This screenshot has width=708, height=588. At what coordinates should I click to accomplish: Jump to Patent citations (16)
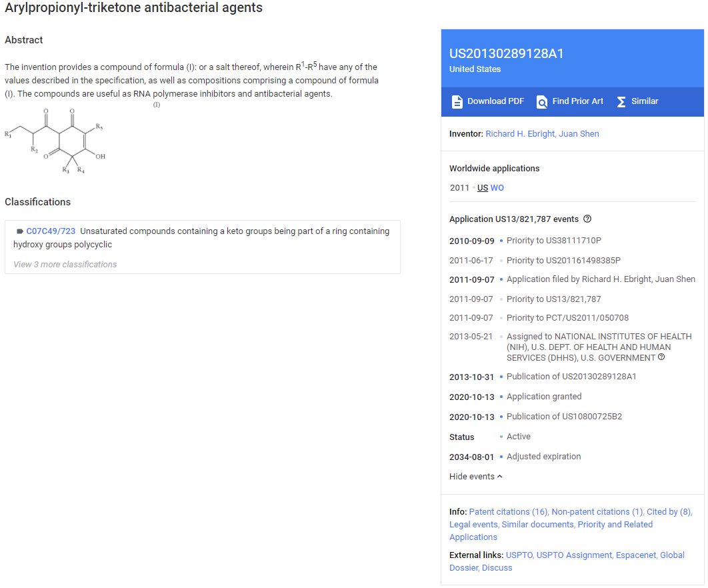click(508, 512)
